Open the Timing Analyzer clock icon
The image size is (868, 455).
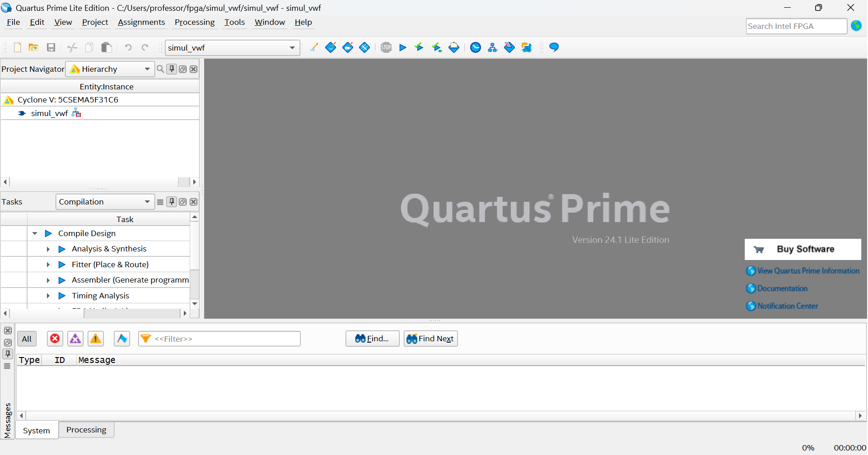(x=476, y=47)
